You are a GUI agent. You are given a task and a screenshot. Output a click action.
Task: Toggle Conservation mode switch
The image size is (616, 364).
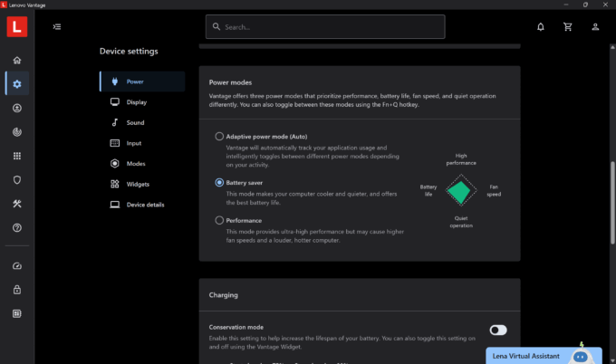[498, 330]
